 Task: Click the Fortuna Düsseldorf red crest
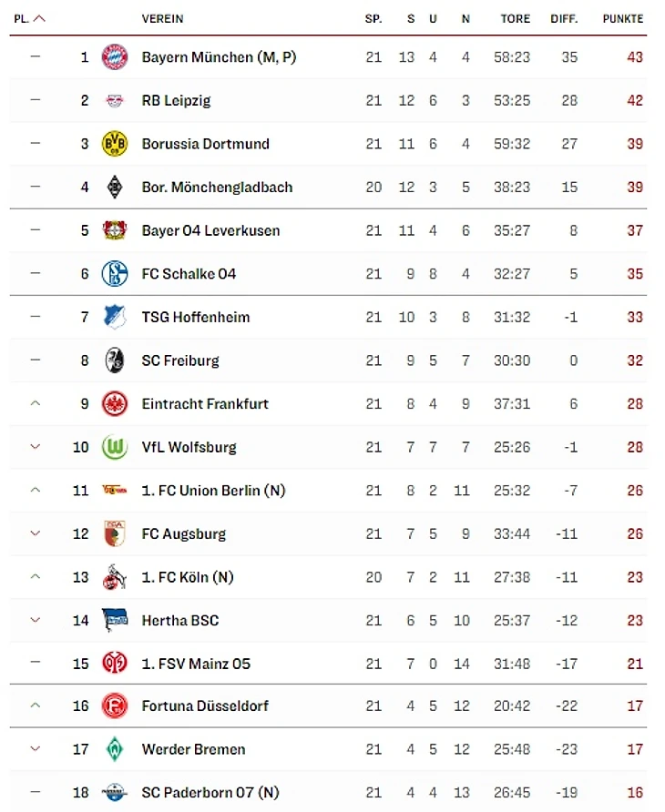(115, 705)
